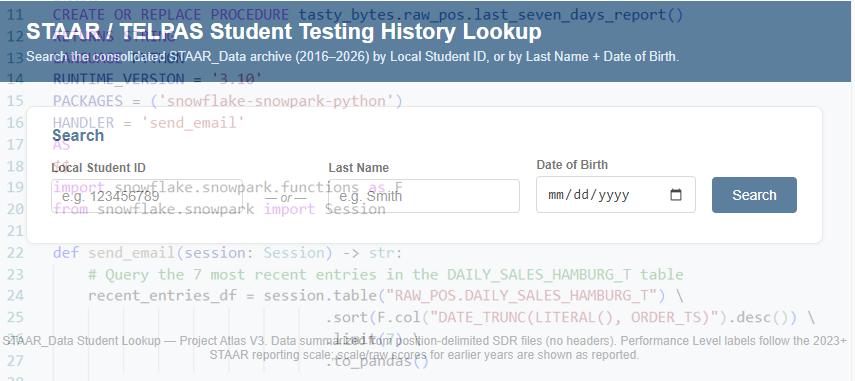Screen dimensions: 855x381
Task: Click the '— or —' separator text
Action: pos(286,198)
